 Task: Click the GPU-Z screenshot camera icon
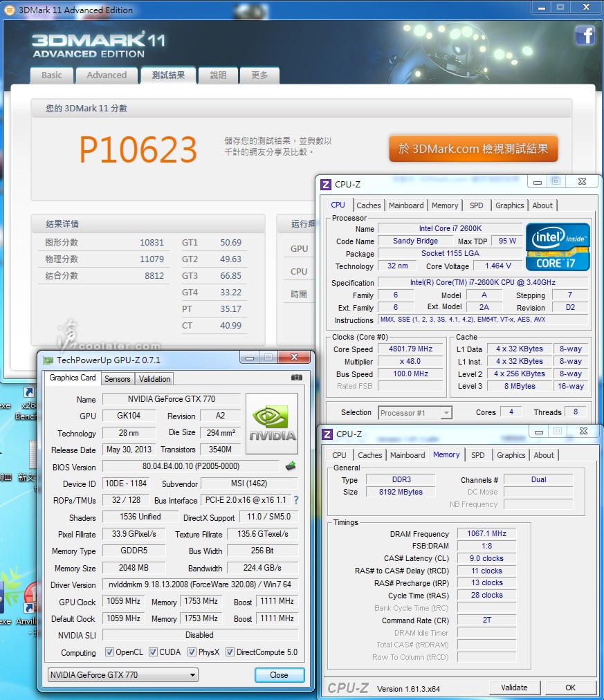(296, 378)
